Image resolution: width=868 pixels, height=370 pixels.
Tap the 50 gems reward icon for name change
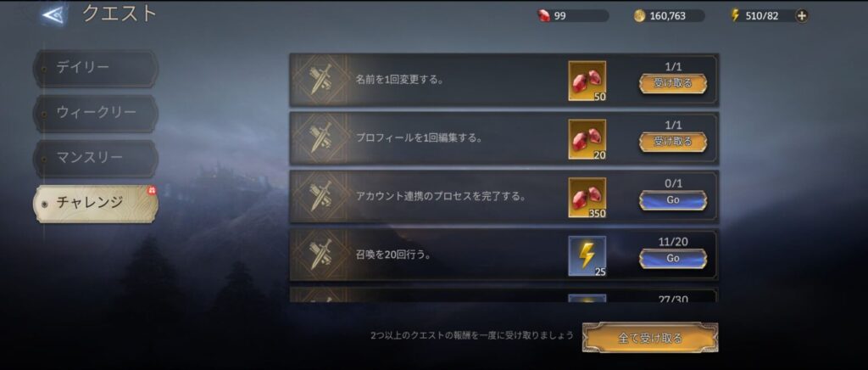click(587, 81)
